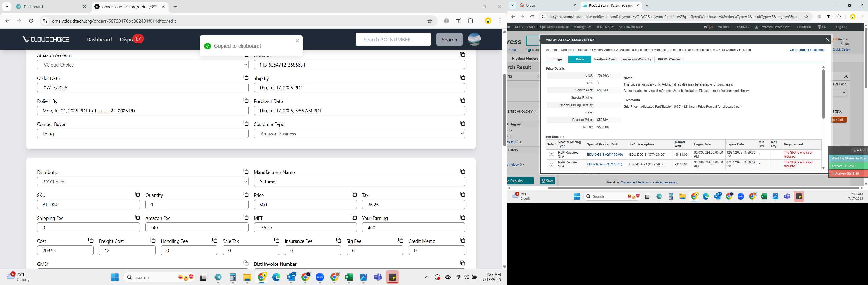This screenshot has height=285, width=868.
Task: Switch to the Realtime Avail tab
Action: pyautogui.click(x=604, y=59)
